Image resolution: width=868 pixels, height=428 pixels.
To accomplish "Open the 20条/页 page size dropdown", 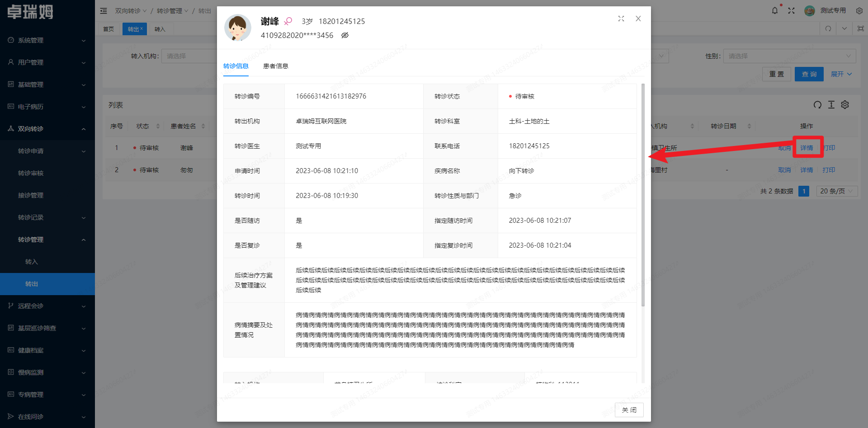I will point(836,191).
